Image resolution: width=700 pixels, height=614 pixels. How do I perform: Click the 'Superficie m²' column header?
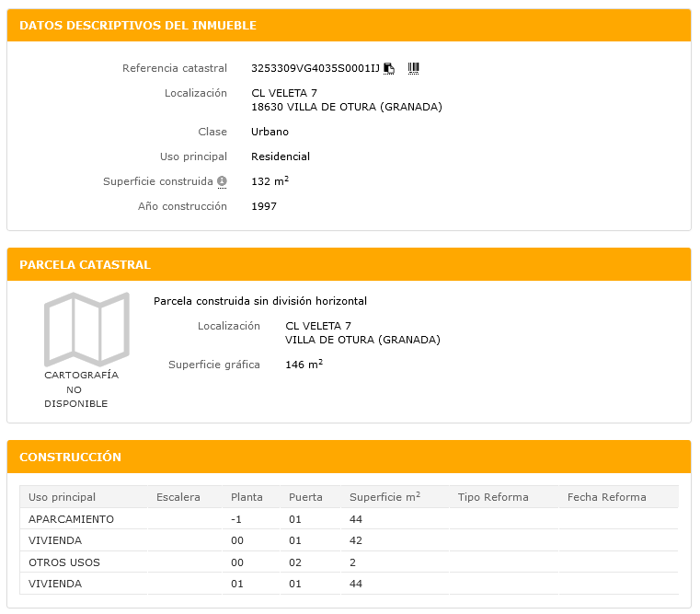pos(384,497)
